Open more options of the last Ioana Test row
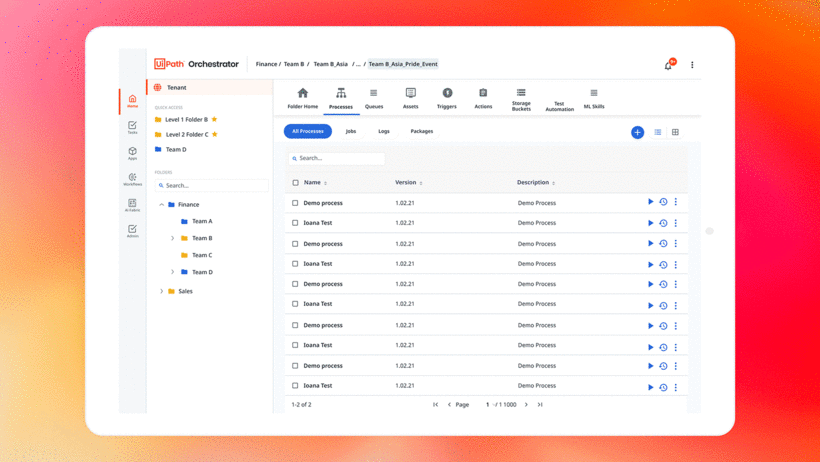 (x=676, y=387)
